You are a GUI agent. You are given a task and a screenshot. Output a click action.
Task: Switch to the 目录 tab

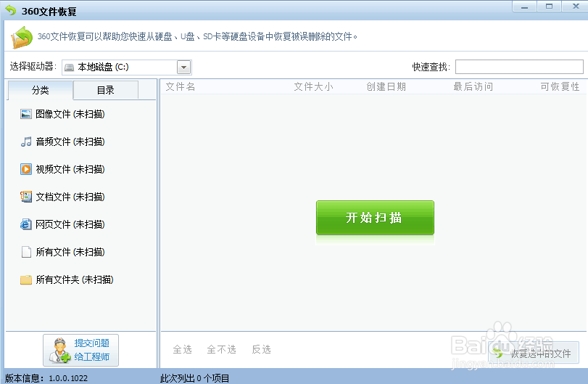pos(106,90)
